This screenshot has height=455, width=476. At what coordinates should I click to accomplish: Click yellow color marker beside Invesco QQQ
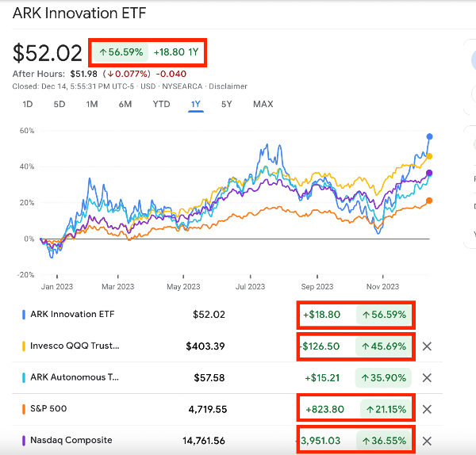pyautogui.click(x=24, y=346)
